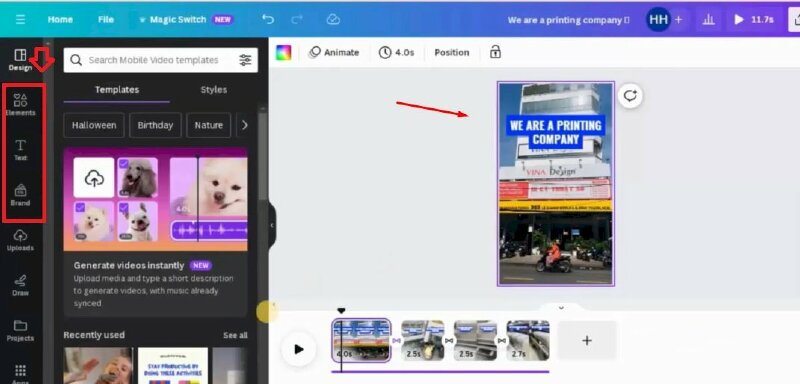Play the timeline video
The width and height of the screenshot is (800, 384).
coord(298,349)
